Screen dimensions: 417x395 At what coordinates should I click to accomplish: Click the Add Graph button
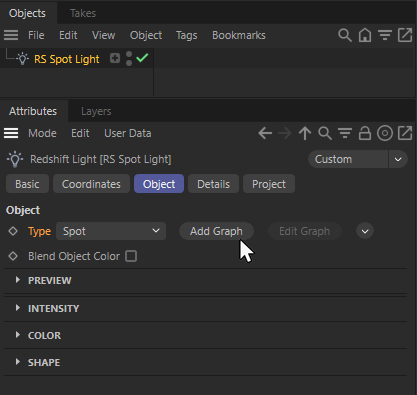click(x=216, y=231)
